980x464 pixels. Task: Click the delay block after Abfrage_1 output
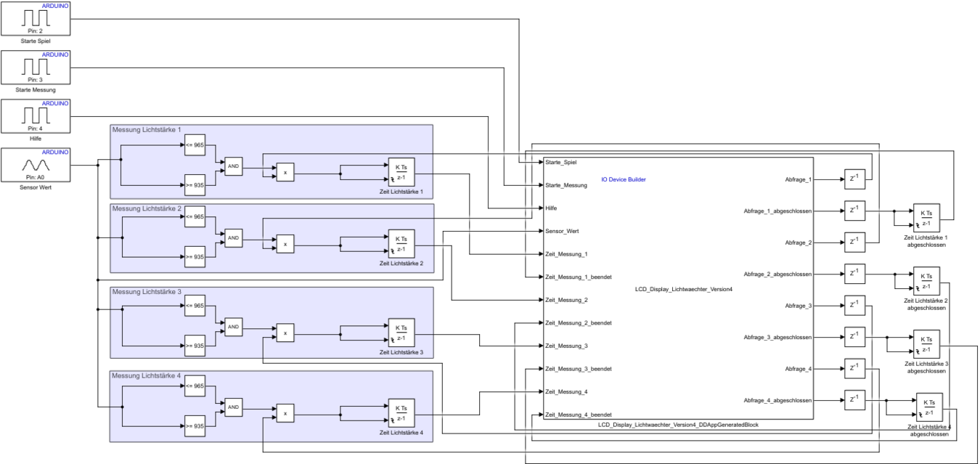point(855,179)
